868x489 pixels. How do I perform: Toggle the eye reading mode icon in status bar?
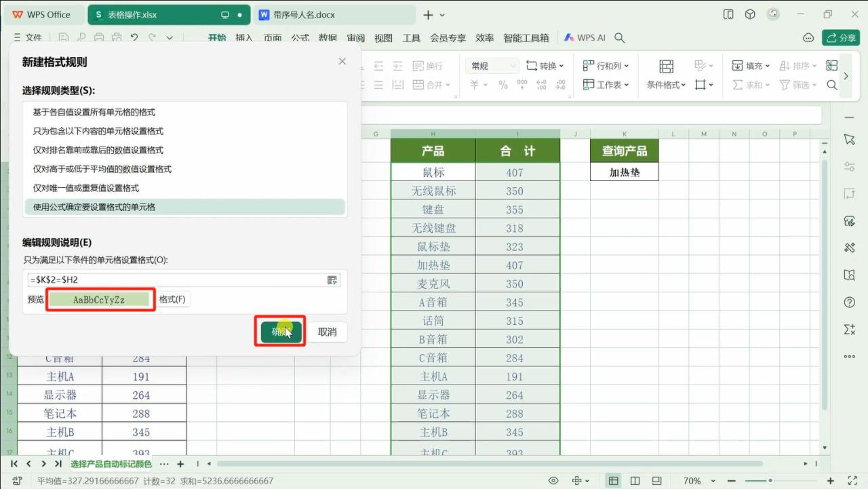click(553, 481)
